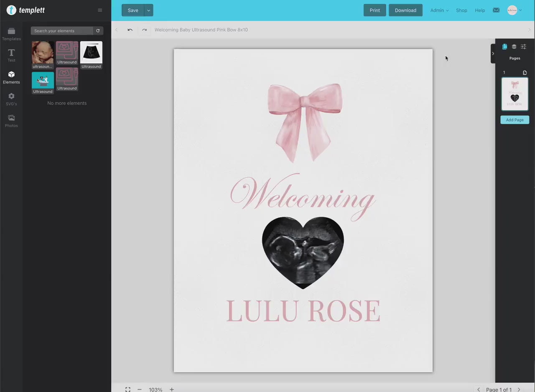Open the Admin dropdown menu
The image size is (535, 392).
(439, 10)
